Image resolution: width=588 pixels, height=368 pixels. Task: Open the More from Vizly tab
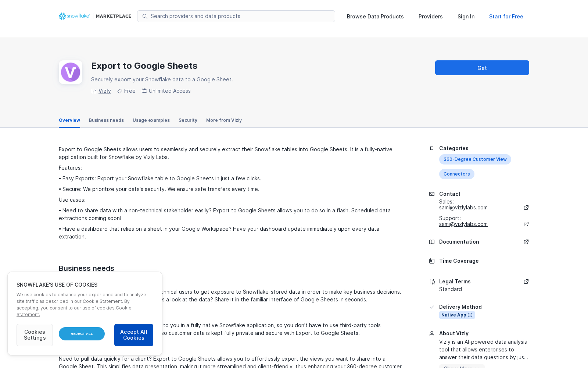tap(224, 120)
